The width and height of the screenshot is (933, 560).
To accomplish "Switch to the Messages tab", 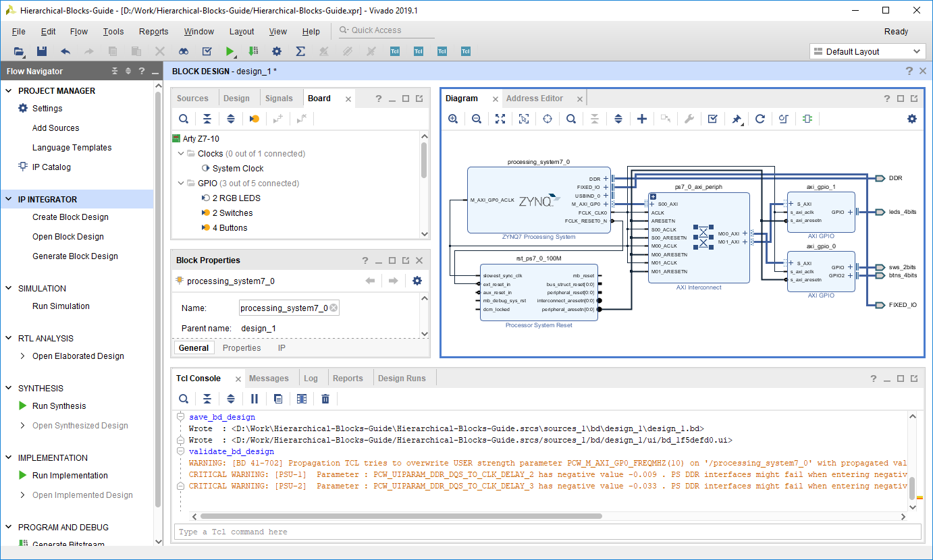I will point(269,379).
